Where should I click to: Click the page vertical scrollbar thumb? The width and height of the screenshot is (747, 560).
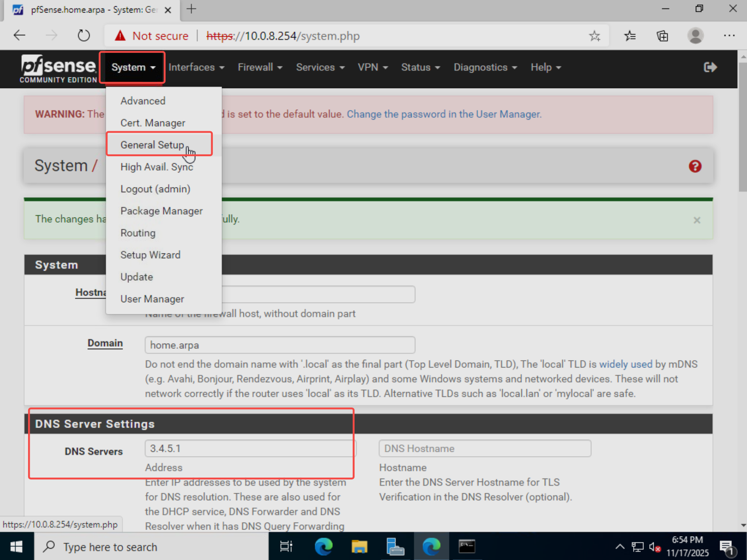[743, 127]
